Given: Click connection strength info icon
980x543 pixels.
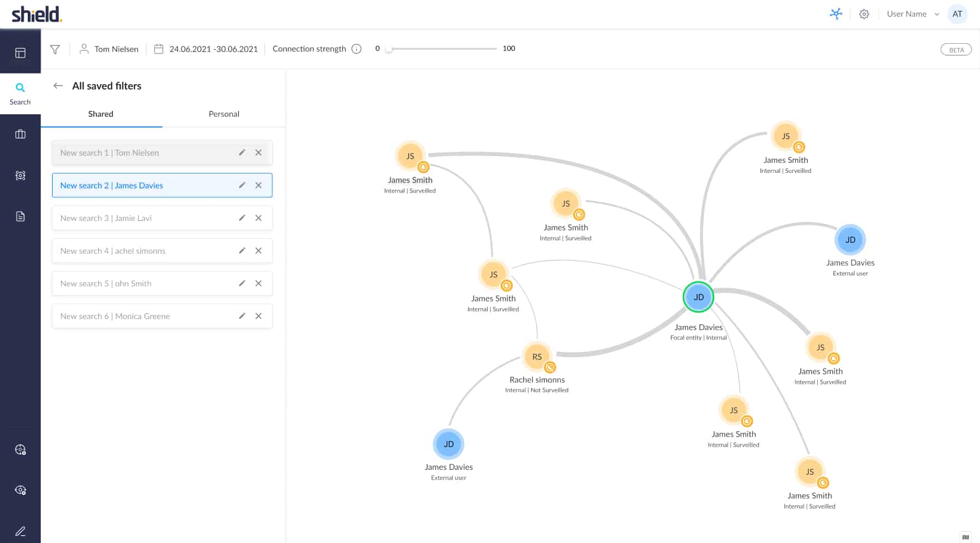Looking at the screenshot, I should pyautogui.click(x=357, y=49).
